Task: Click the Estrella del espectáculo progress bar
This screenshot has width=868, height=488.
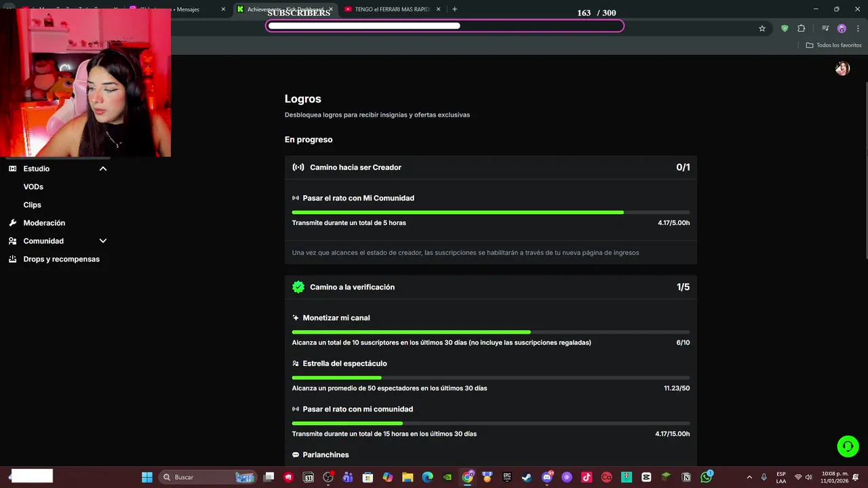Action: [x=491, y=378]
